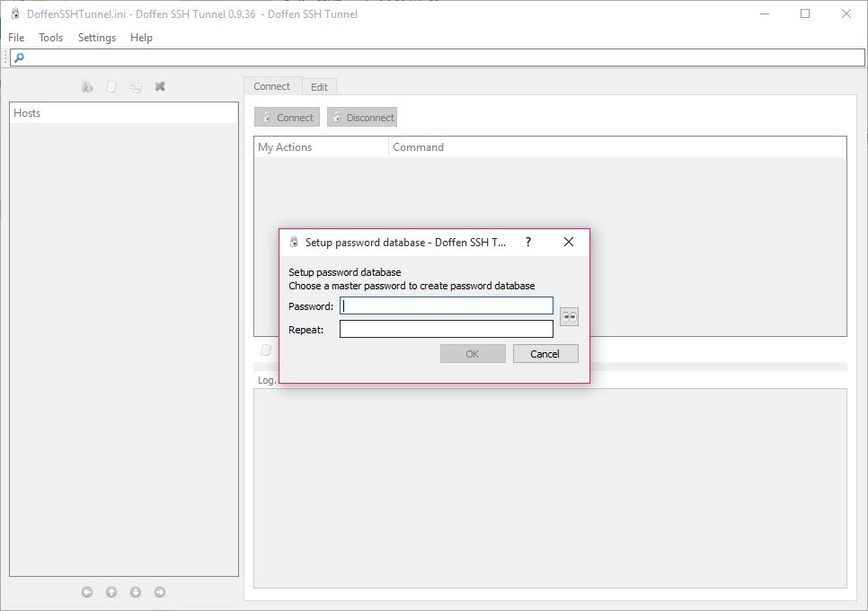This screenshot has height=611, width=868.
Task: Click the page icon above the Log area
Action: pos(266,350)
